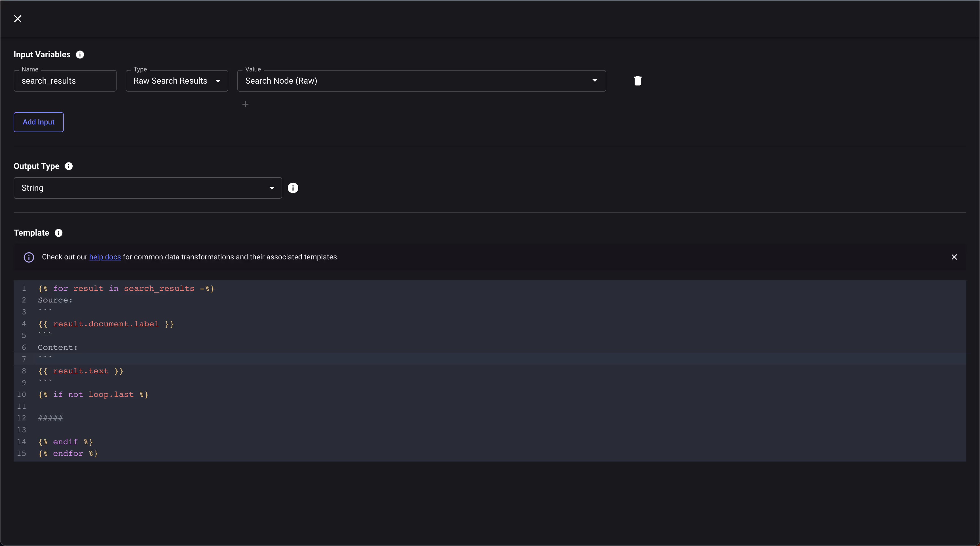This screenshot has width=980, height=546.
Task: Delete the search_results input variable
Action: pyautogui.click(x=638, y=81)
